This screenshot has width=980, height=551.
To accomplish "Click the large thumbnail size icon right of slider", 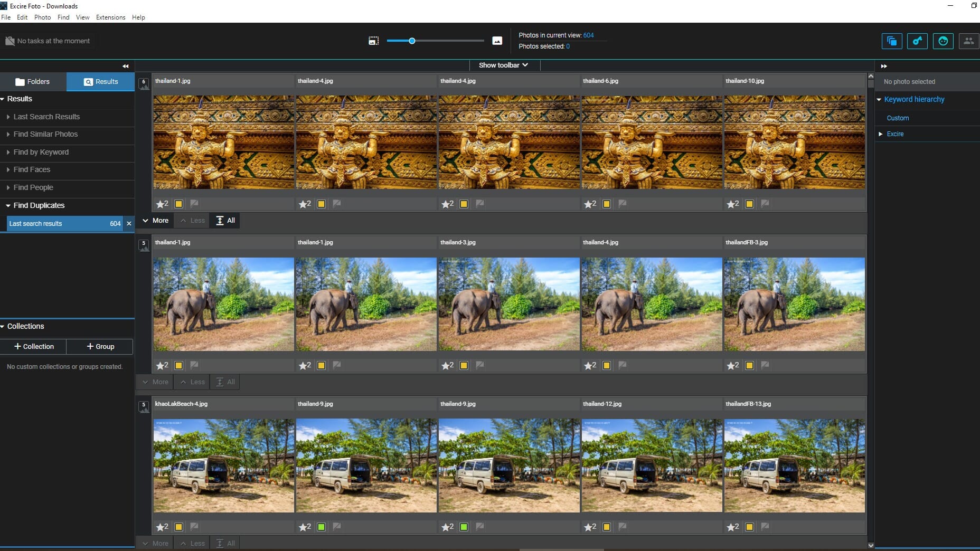I will 497,41.
